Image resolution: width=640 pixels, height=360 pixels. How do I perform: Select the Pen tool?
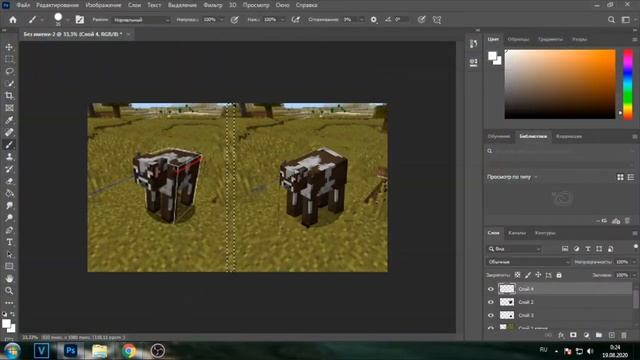tap(9, 230)
